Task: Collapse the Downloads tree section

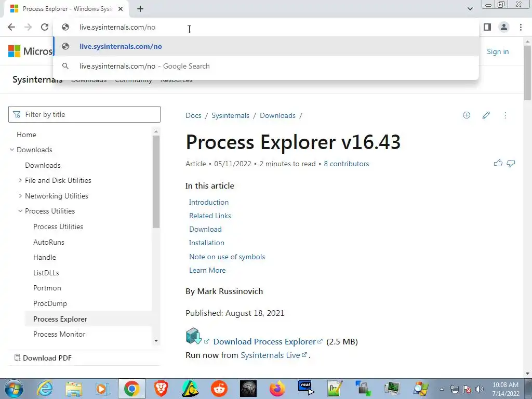Action: click(x=12, y=150)
